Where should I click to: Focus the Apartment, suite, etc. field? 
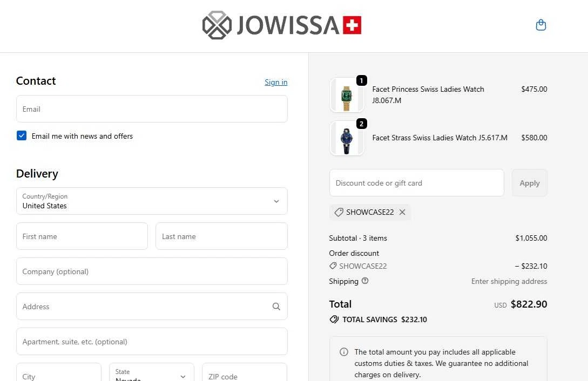pyautogui.click(x=152, y=341)
